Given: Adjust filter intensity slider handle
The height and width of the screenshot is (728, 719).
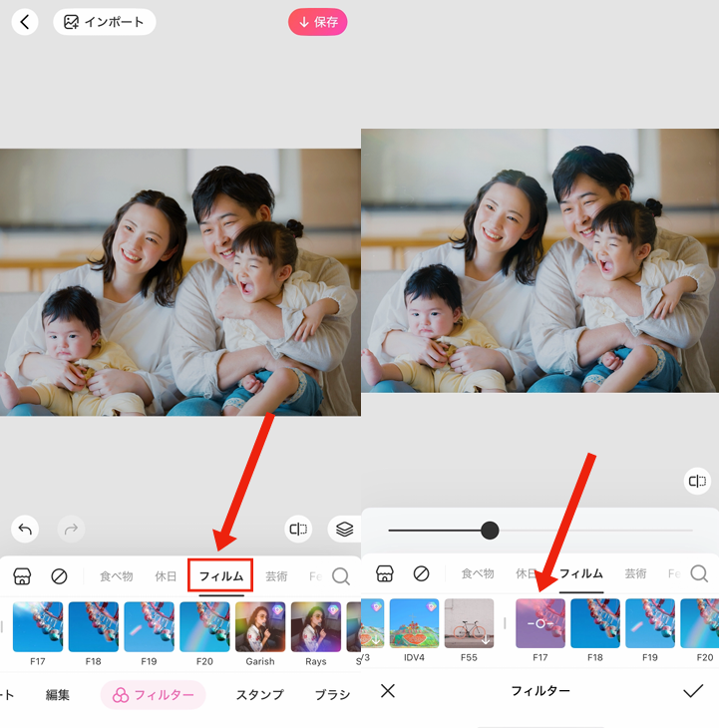Looking at the screenshot, I should point(490,530).
